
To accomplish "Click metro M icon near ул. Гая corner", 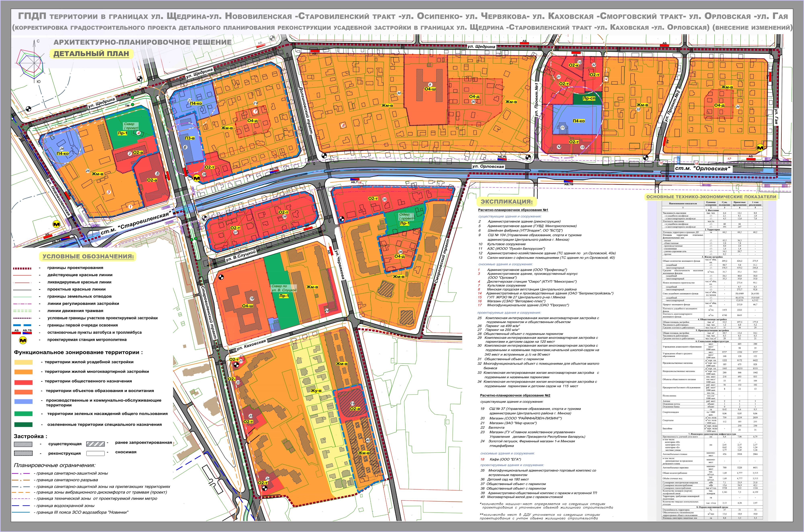I will pos(760,148).
